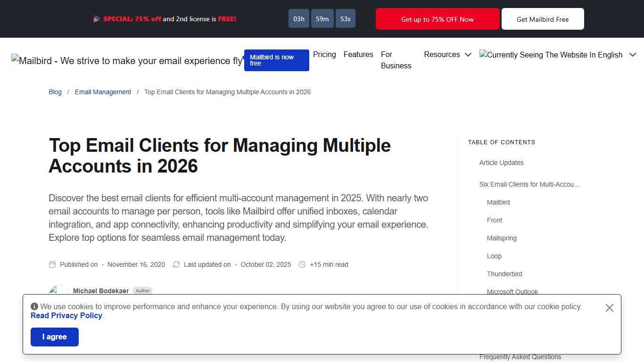Select For Business in the navigation
This screenshot has height=362, width=644.
pyautogui.click(x=396, y=60)
